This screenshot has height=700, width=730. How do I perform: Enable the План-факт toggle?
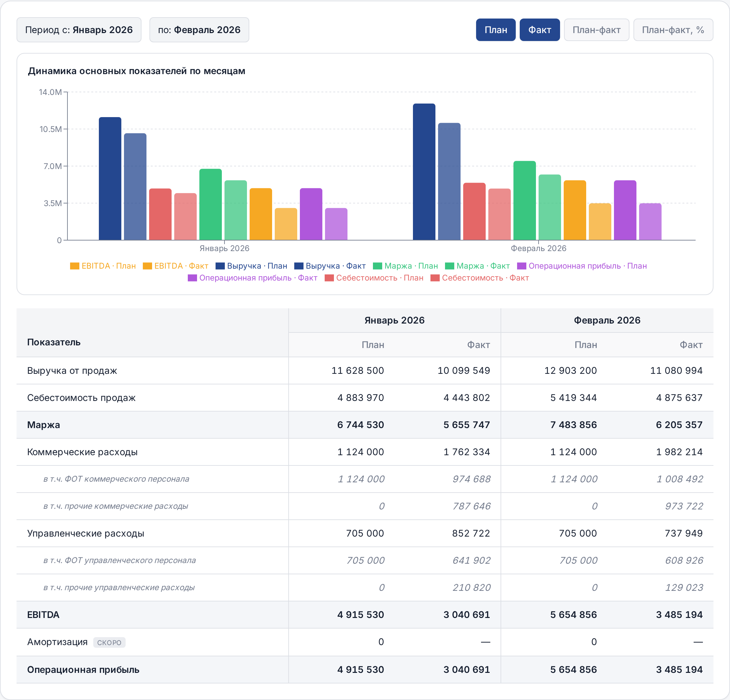tap(596, 30)
